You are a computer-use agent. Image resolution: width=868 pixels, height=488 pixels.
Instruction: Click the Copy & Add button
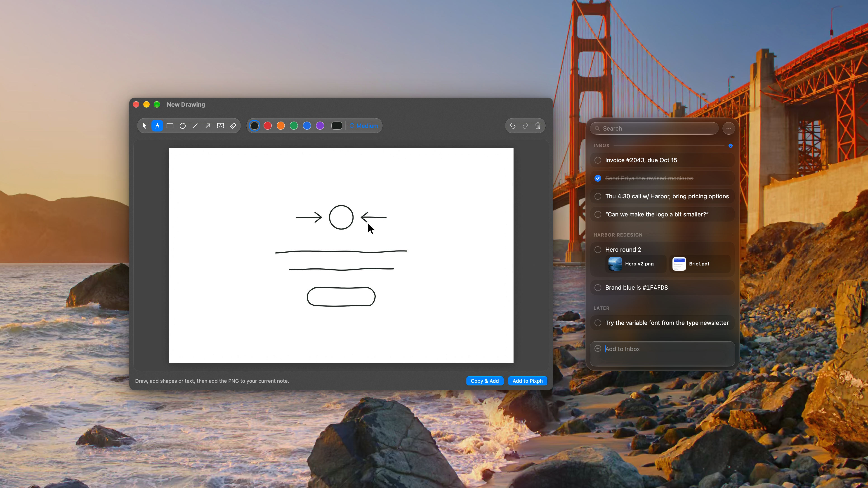point(485,381)
